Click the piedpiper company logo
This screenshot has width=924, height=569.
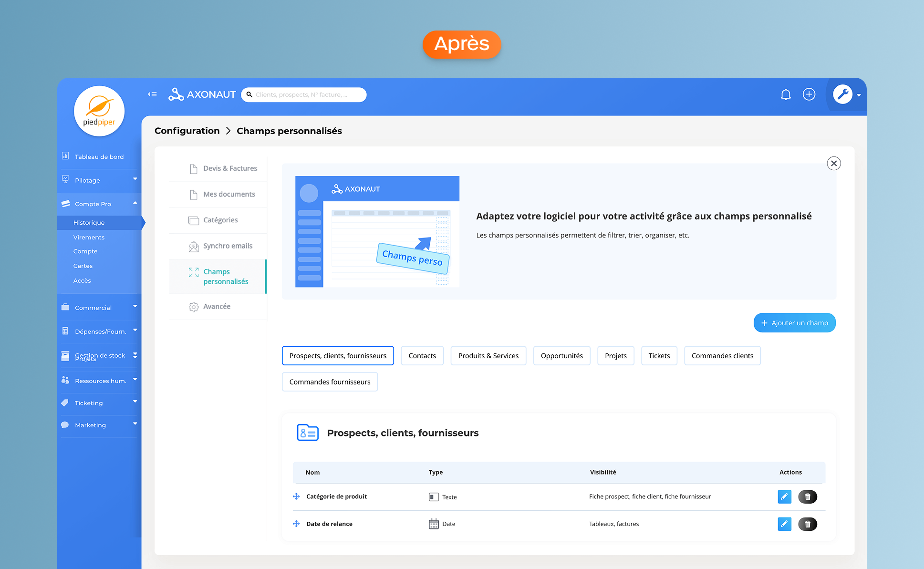click(99, 111)
